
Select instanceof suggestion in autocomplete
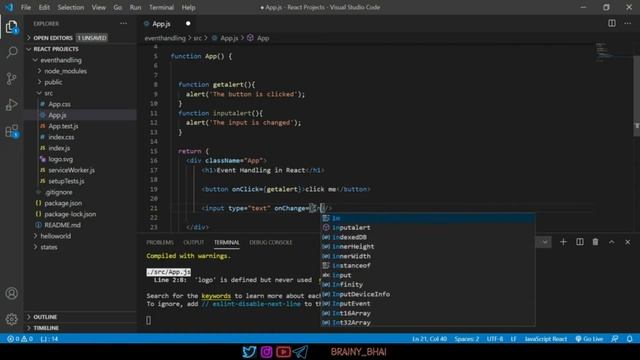coord(428,266)
